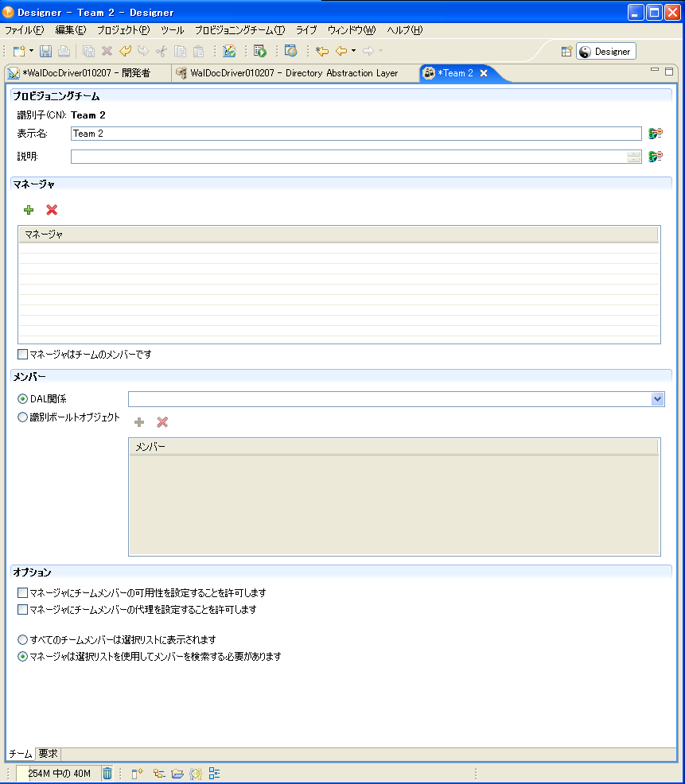Image resolution: width=685 pixels, height=784 pixels.
Task: Click the project checker icon with green checkmark
Action: (229, 51)
